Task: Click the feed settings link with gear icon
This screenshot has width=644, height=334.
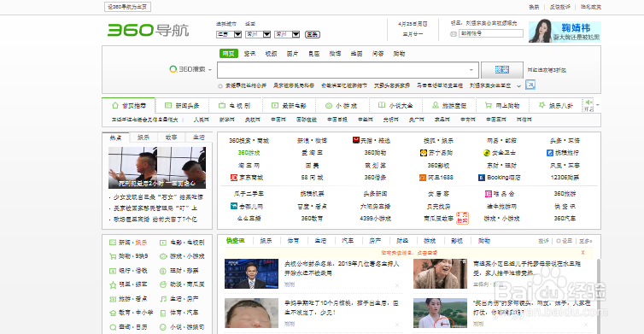Action: [564, 241]
